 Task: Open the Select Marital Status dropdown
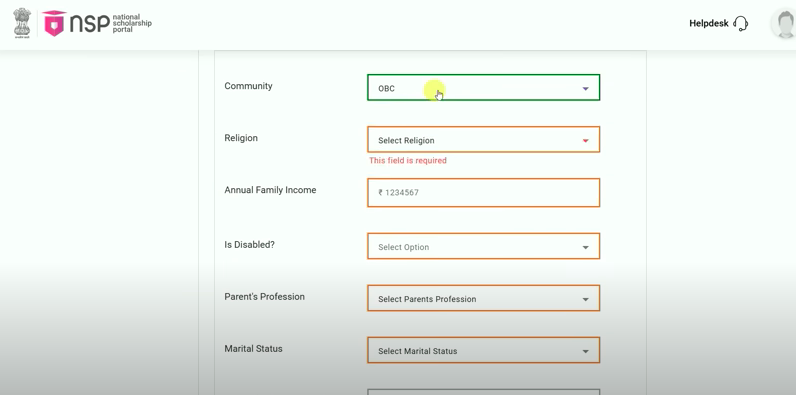(483, 350)
